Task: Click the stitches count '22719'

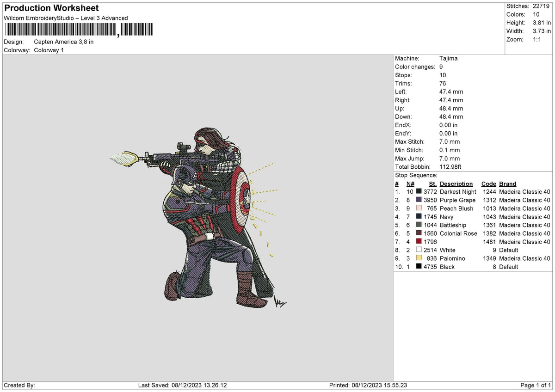Action: point(542,6)
